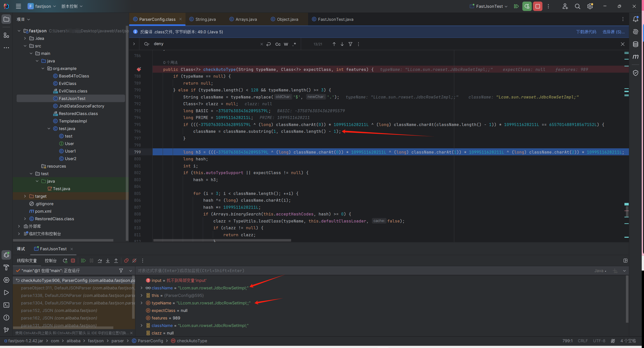The image size is (644, 348).
Task: Go to next search occurrence arrow
Action: coord(342,44)
